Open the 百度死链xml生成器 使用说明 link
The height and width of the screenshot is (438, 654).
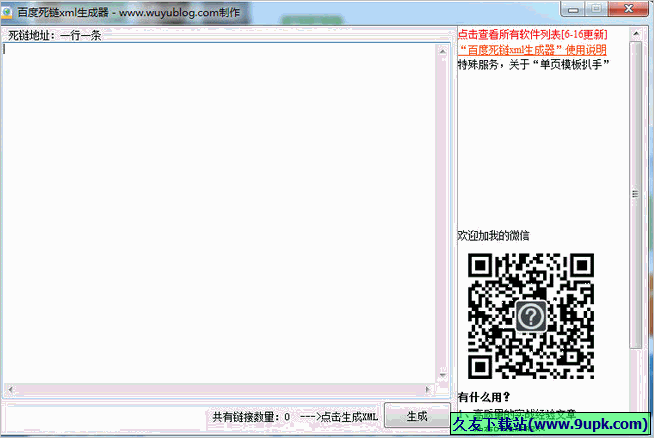tap(533, 50)
